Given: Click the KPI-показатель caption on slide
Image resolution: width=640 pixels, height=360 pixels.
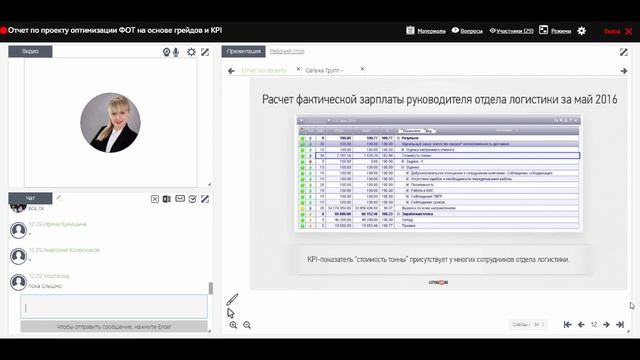Looking at the screenshot, I should (438, 259).
